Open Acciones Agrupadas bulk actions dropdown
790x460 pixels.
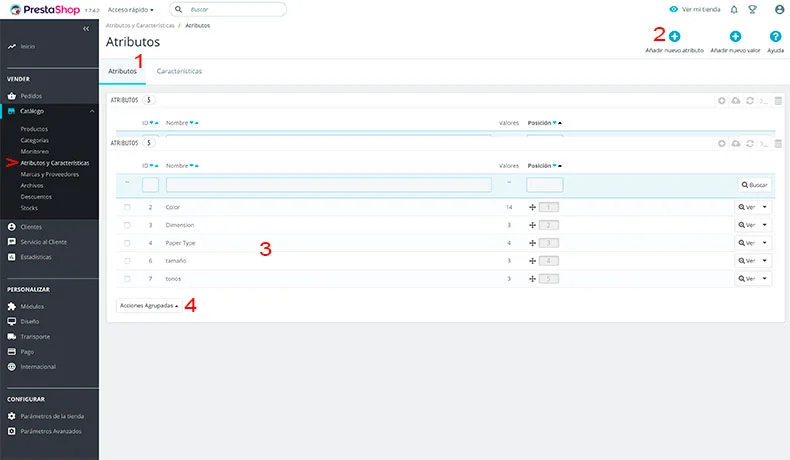click(x=149, y=306)
